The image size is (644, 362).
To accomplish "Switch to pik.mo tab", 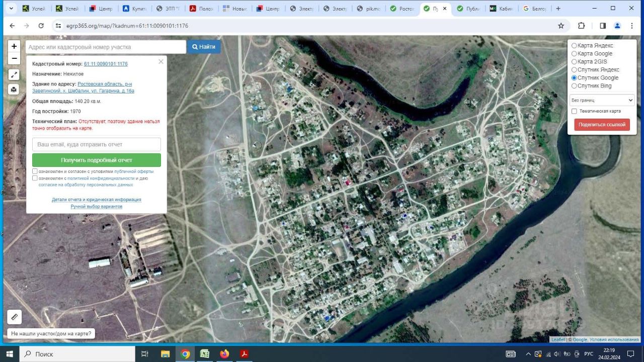I will coord(368,9).
